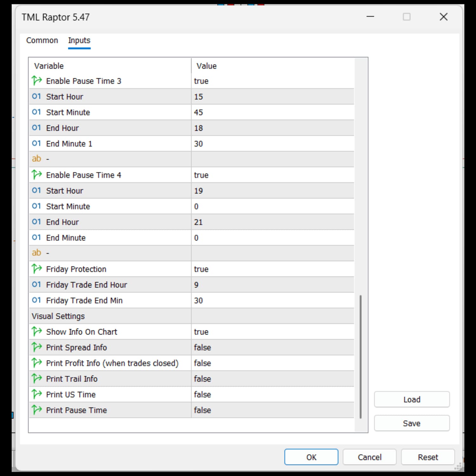The image size is (476, 476).
Task: Select the true value of Show Info On Chart
Action: point(201,332)
